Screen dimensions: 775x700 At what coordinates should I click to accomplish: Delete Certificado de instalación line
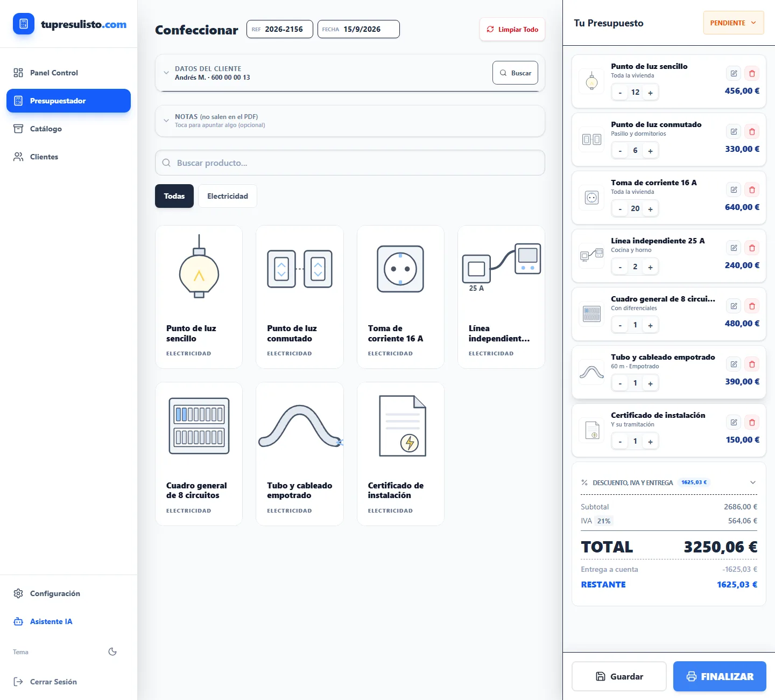752,422
